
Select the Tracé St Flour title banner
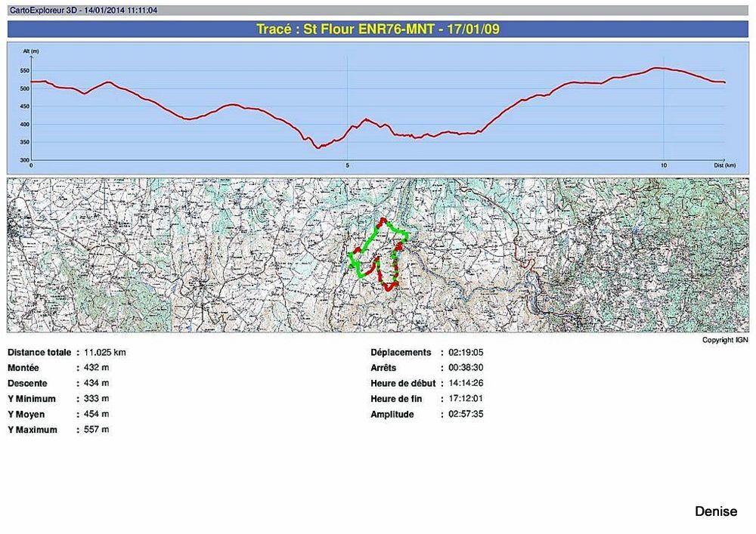(x=378, y=29)
